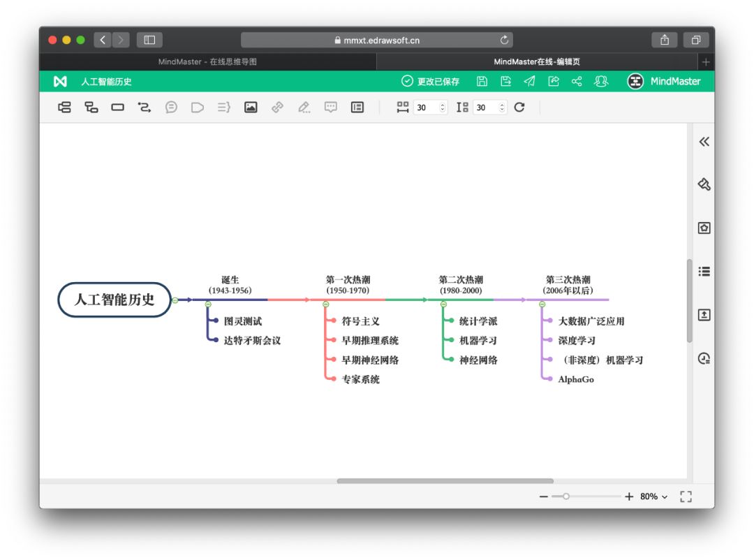This screenshot has width=754, height=560.
Task: Select the 深度学习 subtopic
Action: pos(577,341)
